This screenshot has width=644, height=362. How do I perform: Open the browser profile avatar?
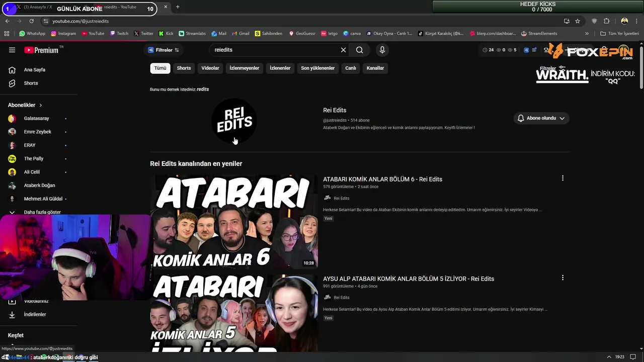pos(624,21)
